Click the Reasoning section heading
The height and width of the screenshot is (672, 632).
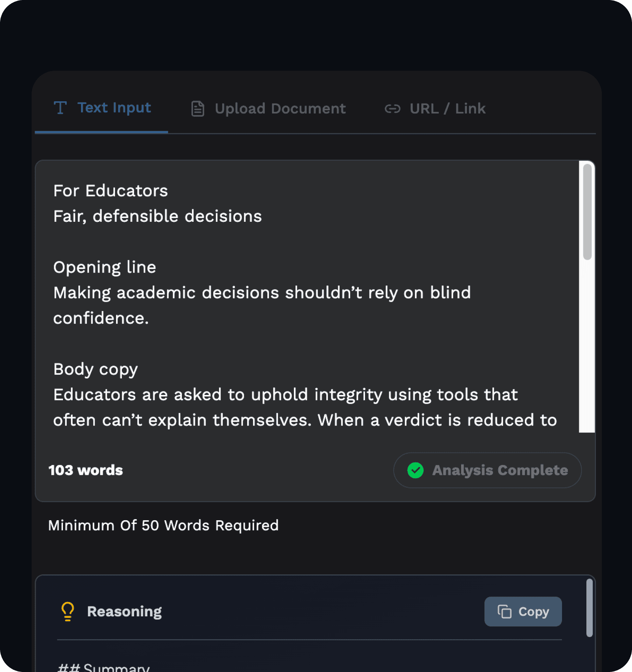click(124, 612)
